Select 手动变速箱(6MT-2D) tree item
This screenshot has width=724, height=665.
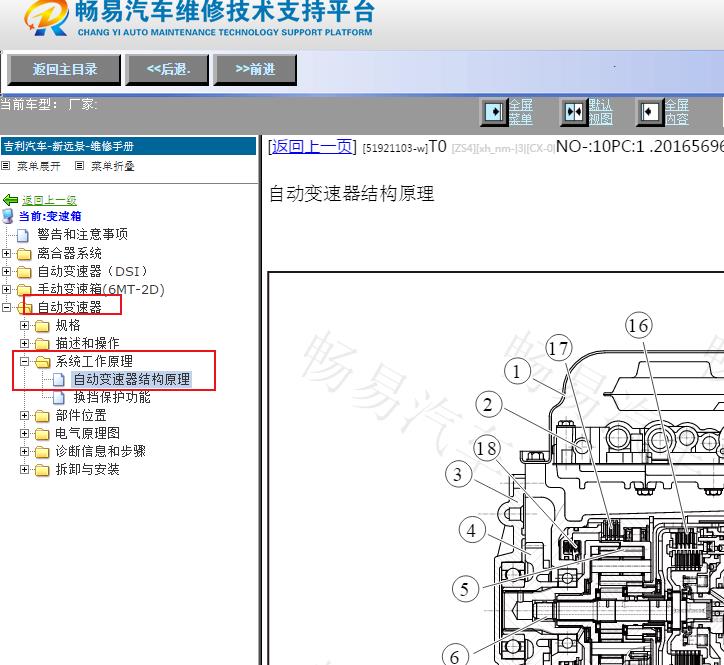(x=101, y=289)
